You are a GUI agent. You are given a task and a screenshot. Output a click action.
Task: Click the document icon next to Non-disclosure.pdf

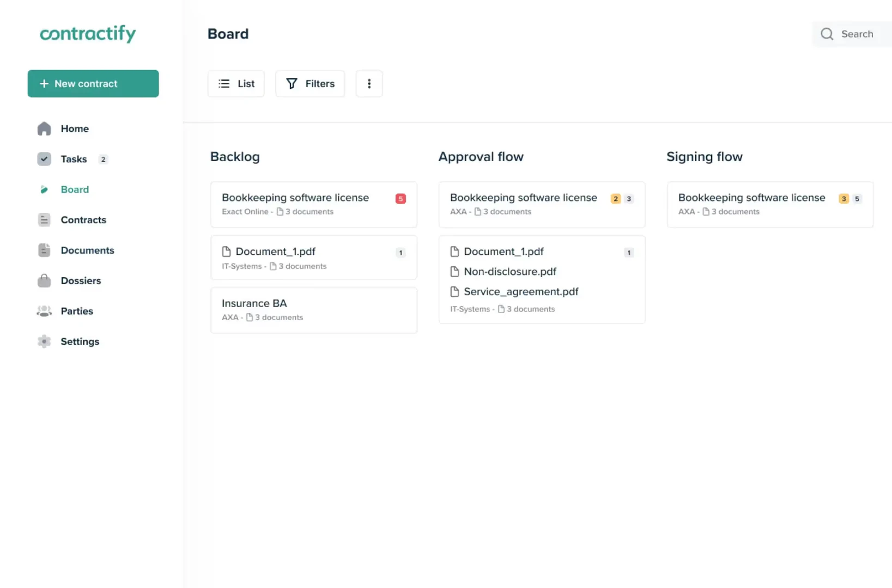tap(455, 271)
